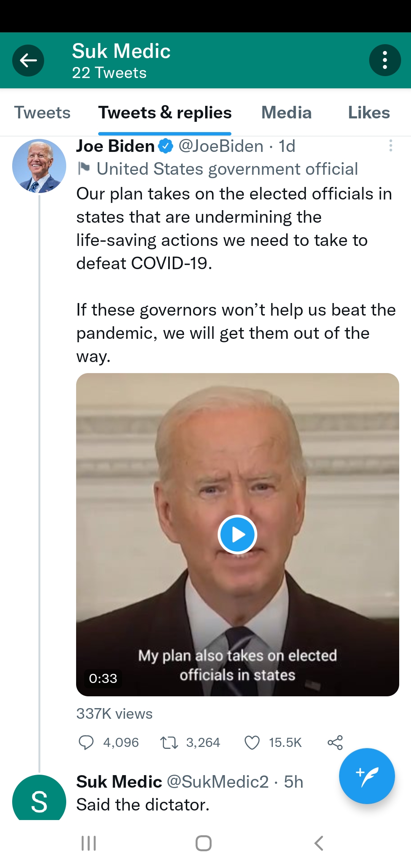Open the "Said the dictator." reply
411x868 pixels.
point(143,805)
